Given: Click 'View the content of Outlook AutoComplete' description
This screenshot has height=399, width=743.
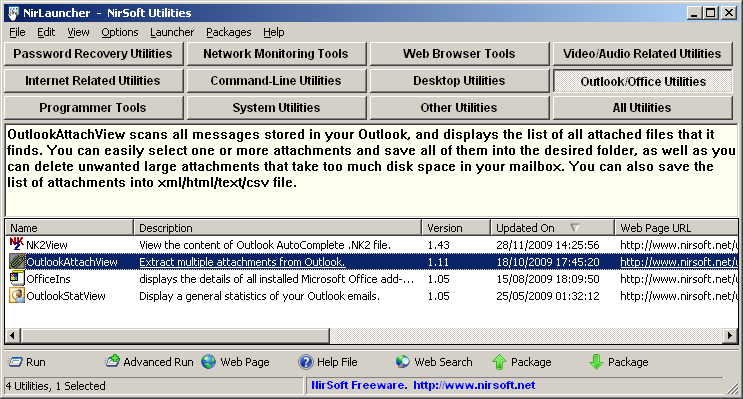Looking at the screenshot, I should [x=265, y=245].
